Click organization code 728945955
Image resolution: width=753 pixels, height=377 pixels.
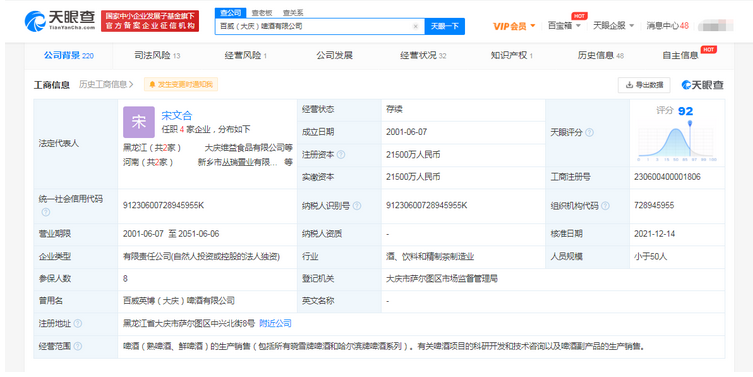(654, 206)
